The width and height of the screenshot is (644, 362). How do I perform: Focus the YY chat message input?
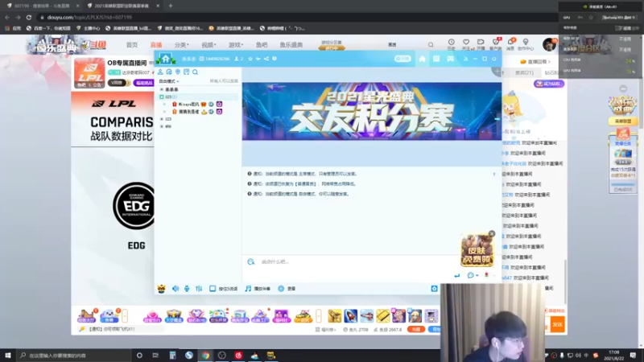[x=353, y=261]
